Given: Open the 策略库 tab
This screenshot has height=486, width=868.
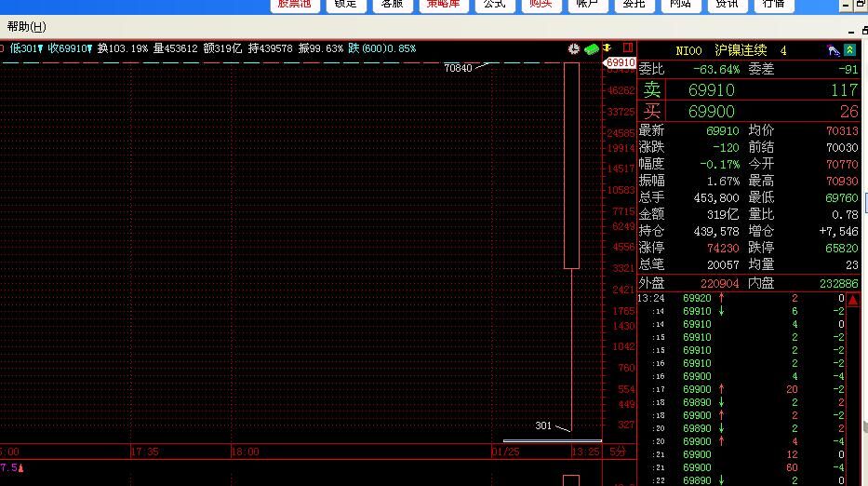Looking at the screenshot, I should point(443,5).
